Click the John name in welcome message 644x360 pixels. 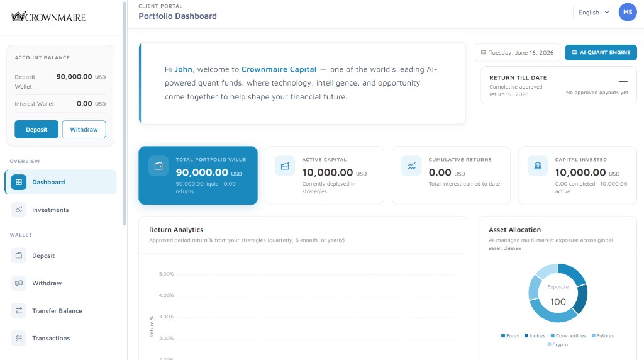[x=183, y=69]
